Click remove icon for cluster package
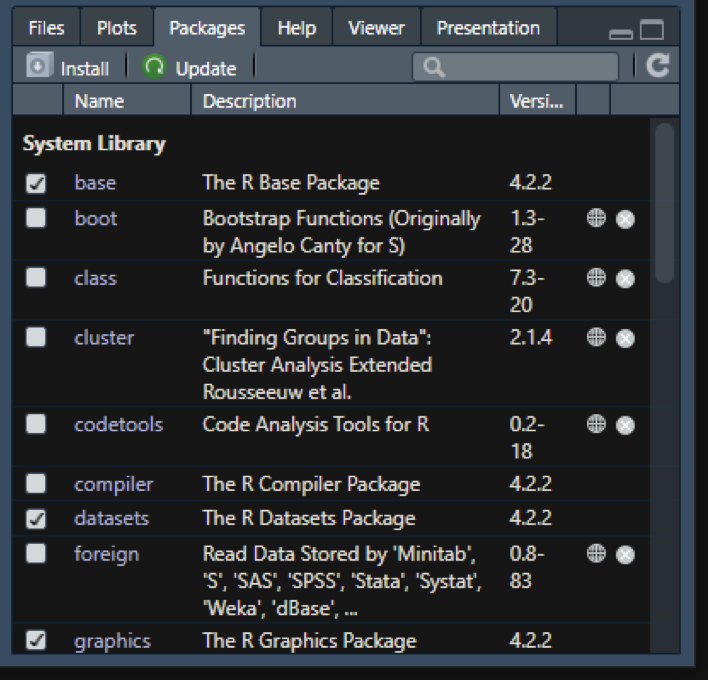The height and width of the screenshot is (680, 708). 625,338
